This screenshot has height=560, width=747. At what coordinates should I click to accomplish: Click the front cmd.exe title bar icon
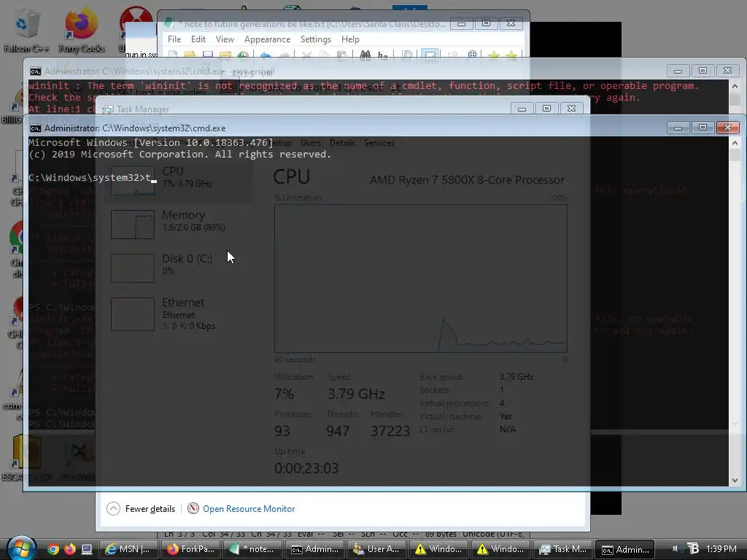(35, 128)
